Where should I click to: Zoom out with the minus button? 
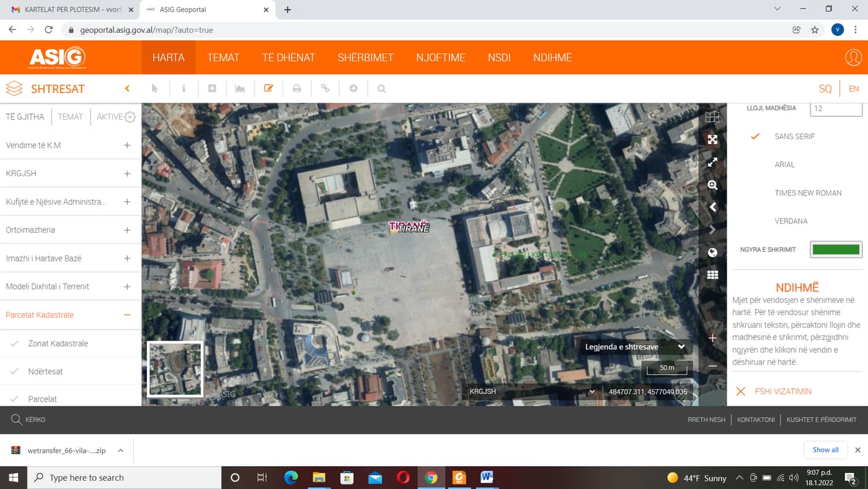point(712,367)
